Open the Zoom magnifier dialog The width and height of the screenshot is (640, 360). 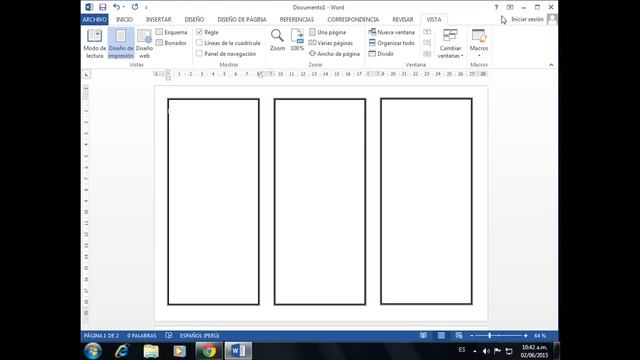[277, 40]
